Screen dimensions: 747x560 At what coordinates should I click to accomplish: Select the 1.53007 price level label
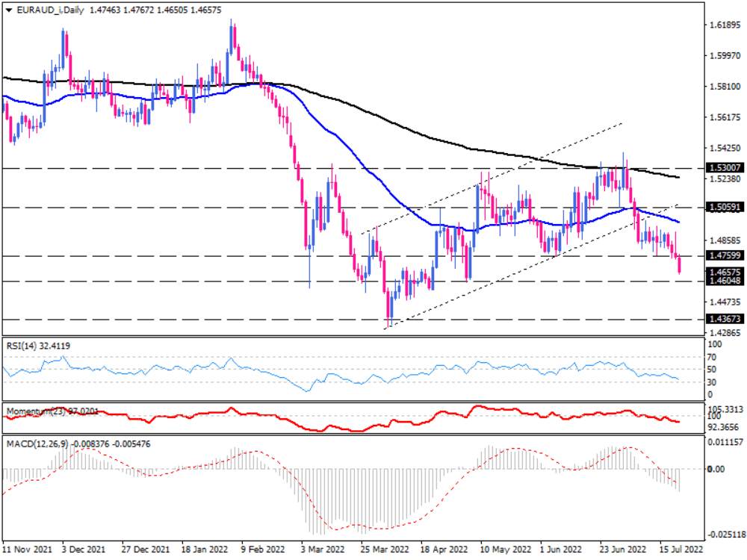(725, 169)
